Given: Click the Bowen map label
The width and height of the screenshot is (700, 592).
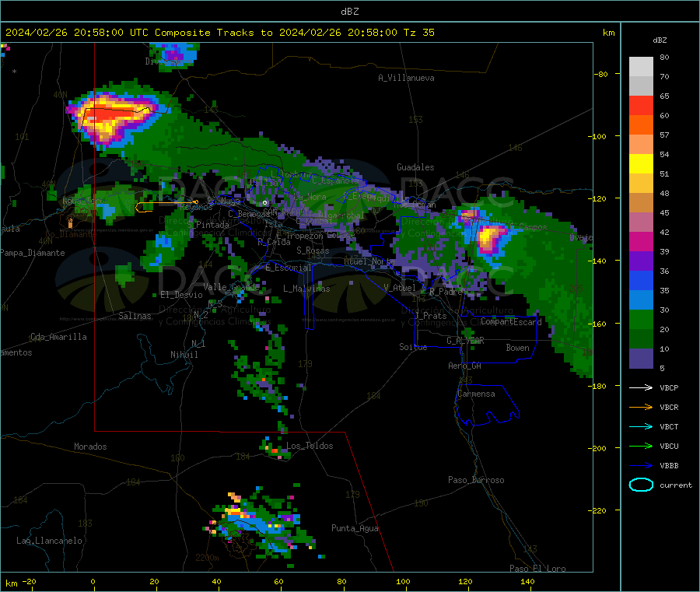Looking at the screenshot, I should (x=518, y=349).
